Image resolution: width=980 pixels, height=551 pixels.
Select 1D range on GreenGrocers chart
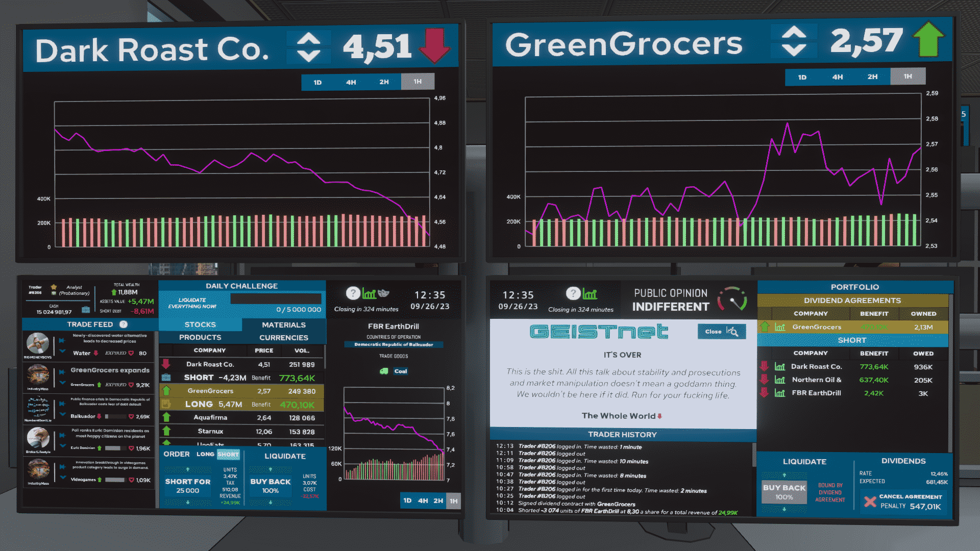tap(802, 77)
